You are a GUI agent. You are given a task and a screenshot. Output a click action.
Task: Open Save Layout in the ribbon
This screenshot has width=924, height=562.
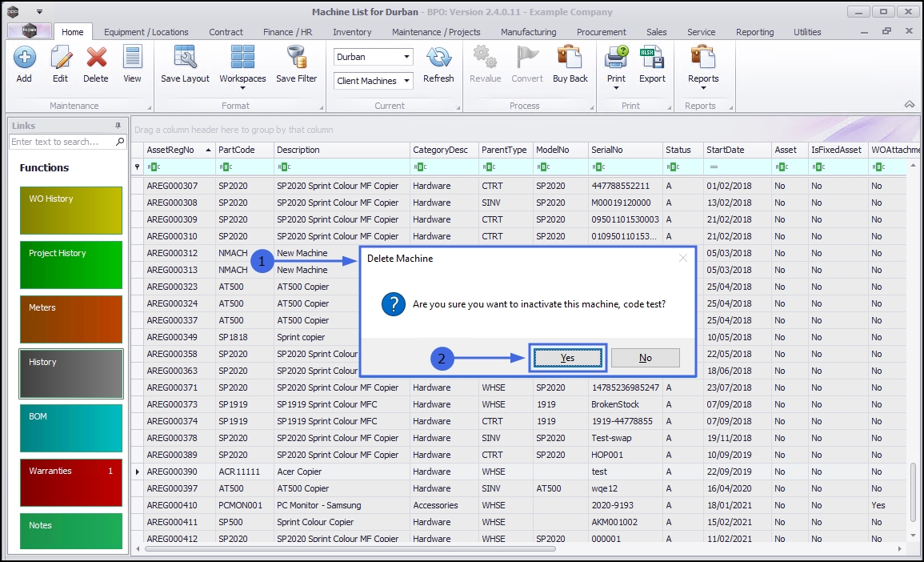(185, 58)
